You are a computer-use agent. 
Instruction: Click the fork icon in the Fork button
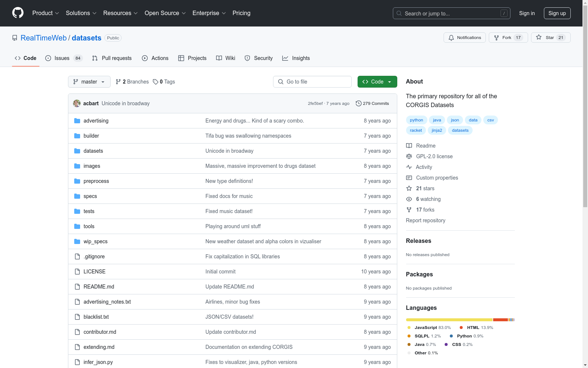click(x=496, y=38)
